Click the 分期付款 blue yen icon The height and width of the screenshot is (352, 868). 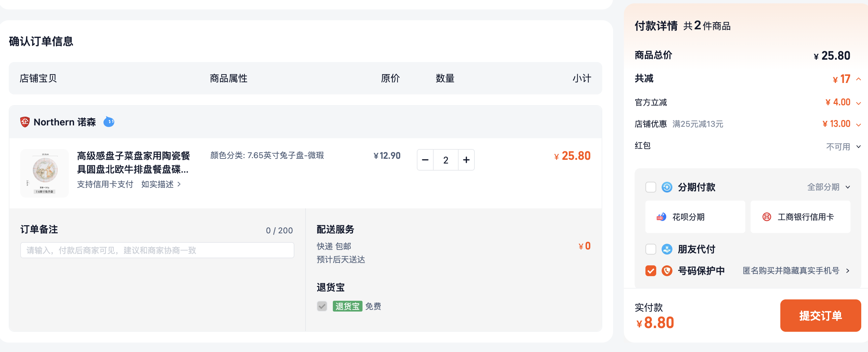(x=667, y=187)
